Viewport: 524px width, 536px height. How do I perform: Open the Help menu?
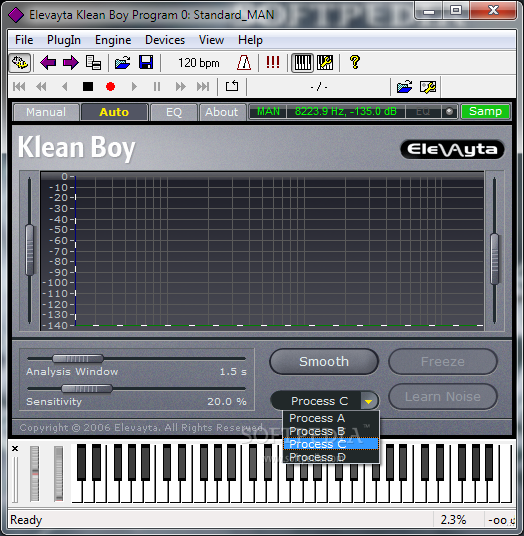[x=251, y=40]
